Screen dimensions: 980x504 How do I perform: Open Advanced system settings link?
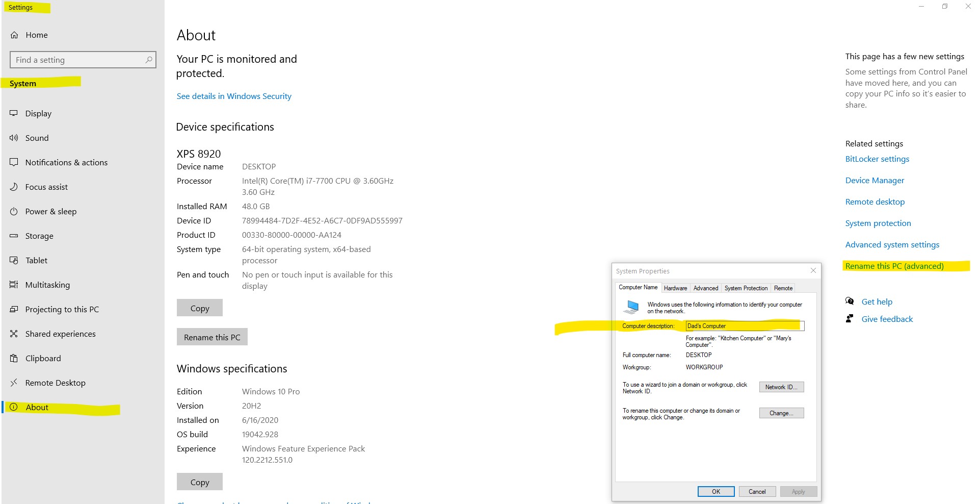892,245
